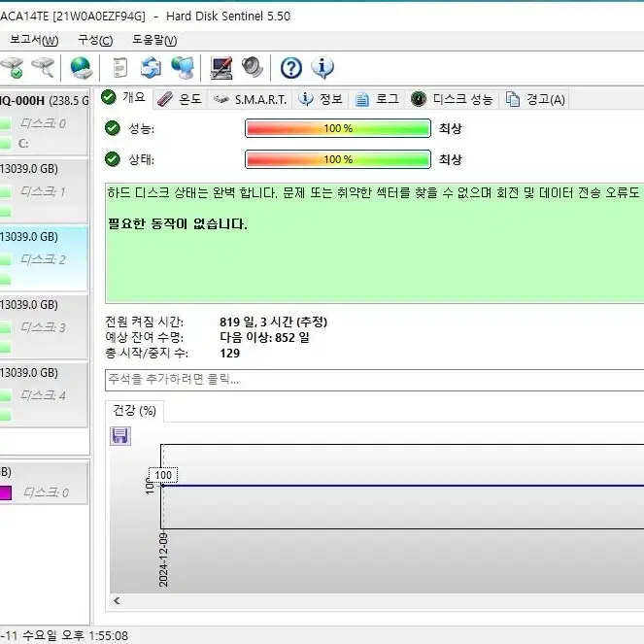This screenshot has height=644, width=644.
Task: Select the 건강 (%) graph tab
Action: coord(135,410)
